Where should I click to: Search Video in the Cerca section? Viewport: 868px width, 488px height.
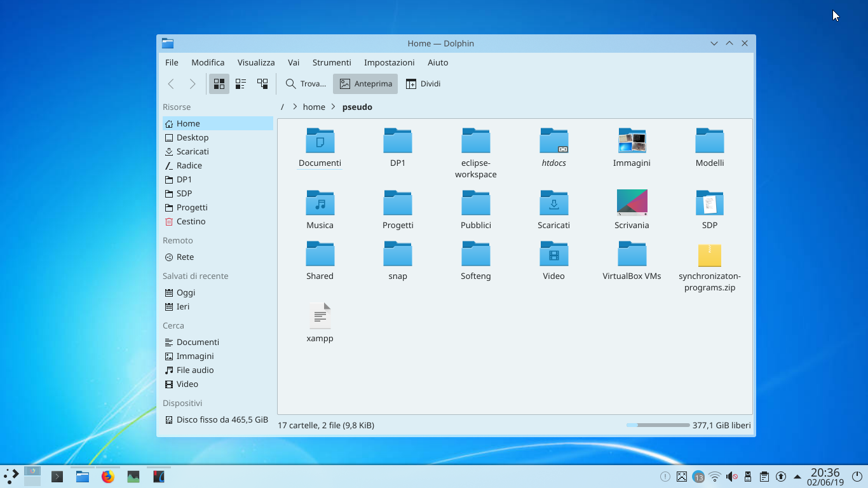click(x=218, y=384)
